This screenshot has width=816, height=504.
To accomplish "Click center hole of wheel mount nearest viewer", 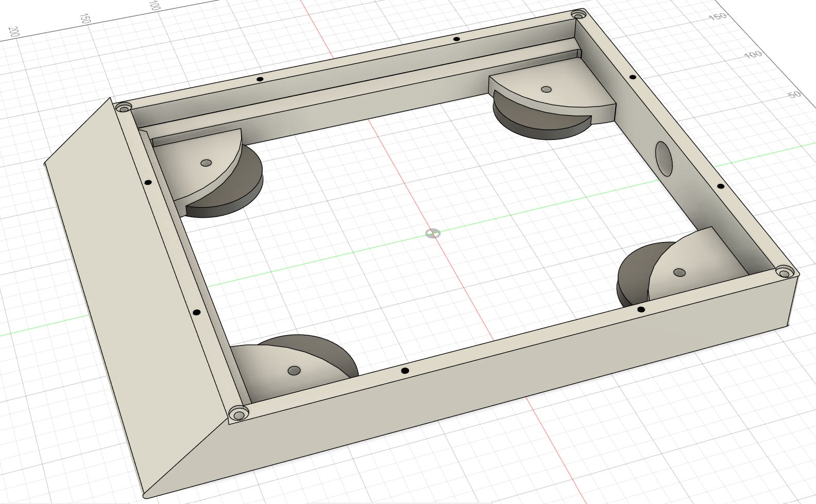I will click(294, 370).
